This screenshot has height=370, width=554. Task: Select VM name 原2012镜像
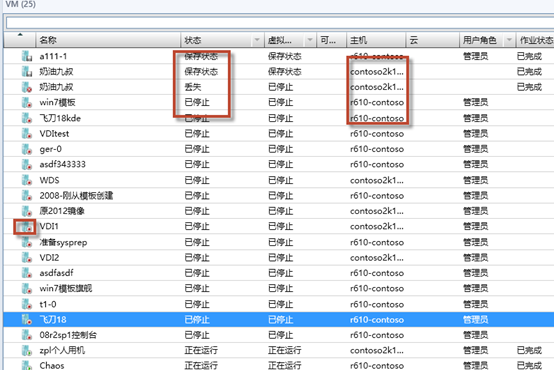pos(62,211)
